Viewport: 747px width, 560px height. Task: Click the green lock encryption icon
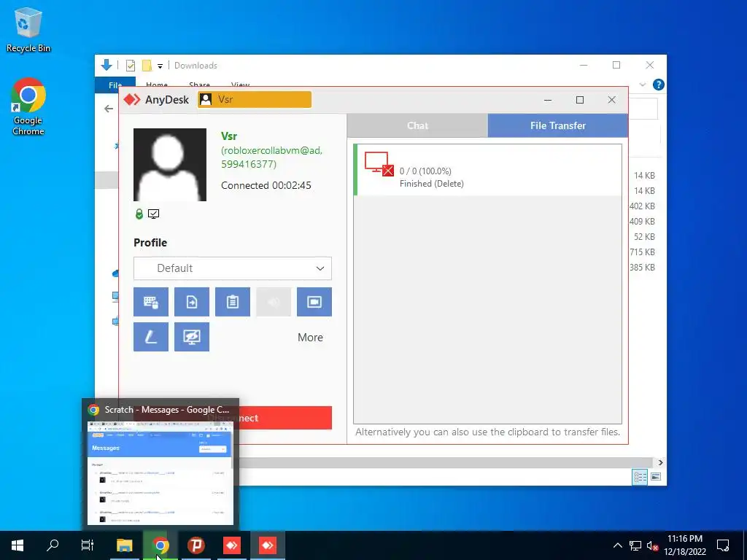[x=139, y=214]
